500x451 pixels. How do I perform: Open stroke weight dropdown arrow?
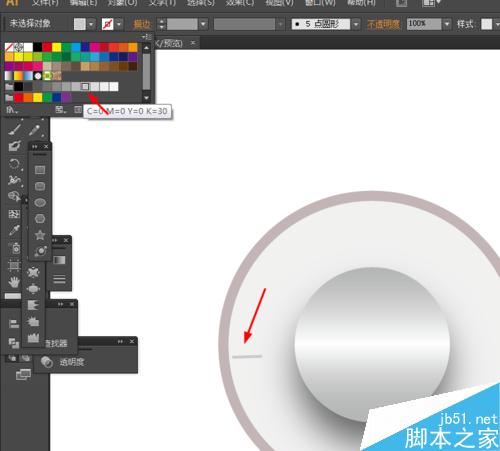coord(203,24)
